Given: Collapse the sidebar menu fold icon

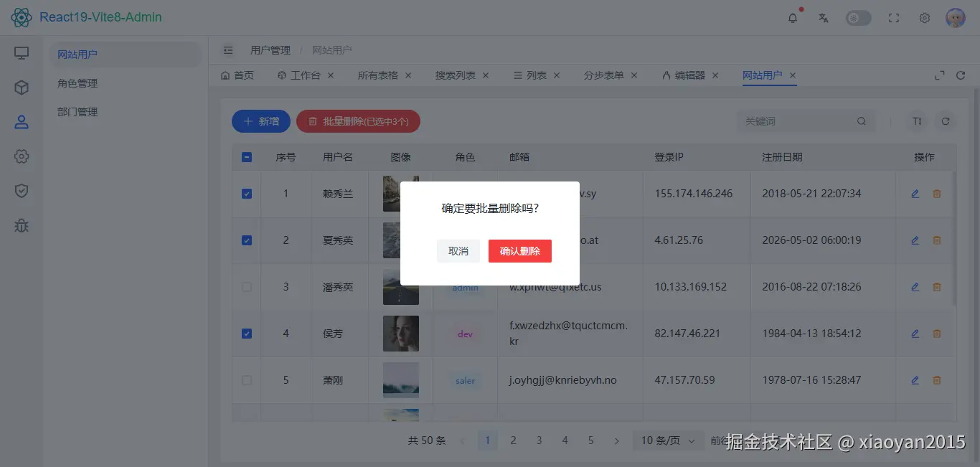Looking at the screenshot, I should (x=228, y=50).
